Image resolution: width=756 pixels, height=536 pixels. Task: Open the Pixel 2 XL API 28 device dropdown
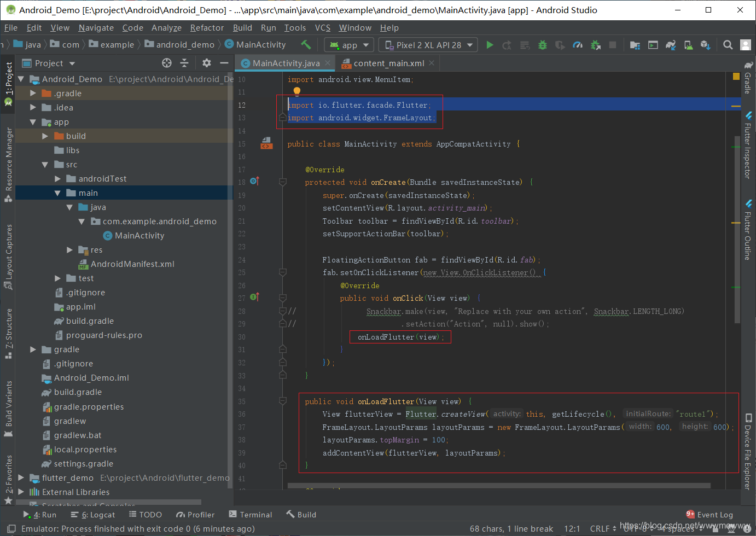click(428, 45)
